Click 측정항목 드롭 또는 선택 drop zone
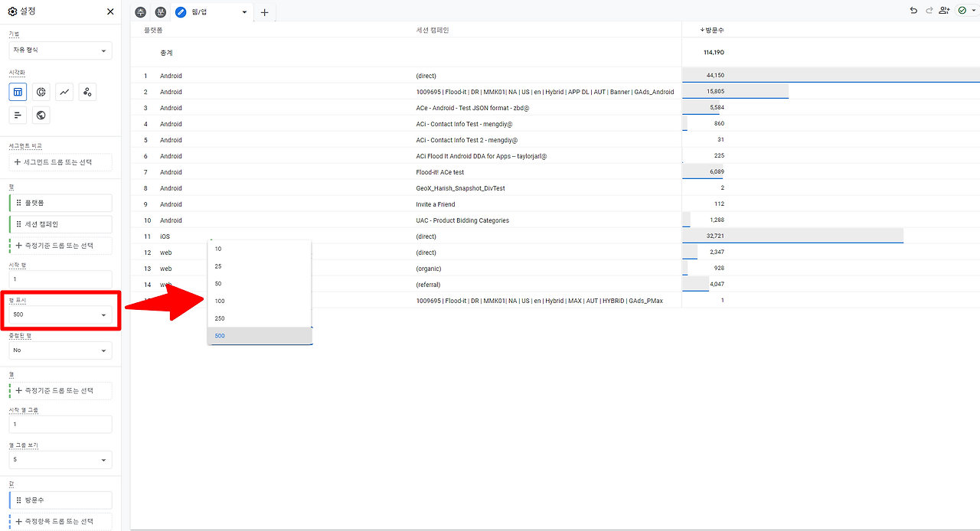The height and width of the screenshot is (531, 980). pos(60,521)
